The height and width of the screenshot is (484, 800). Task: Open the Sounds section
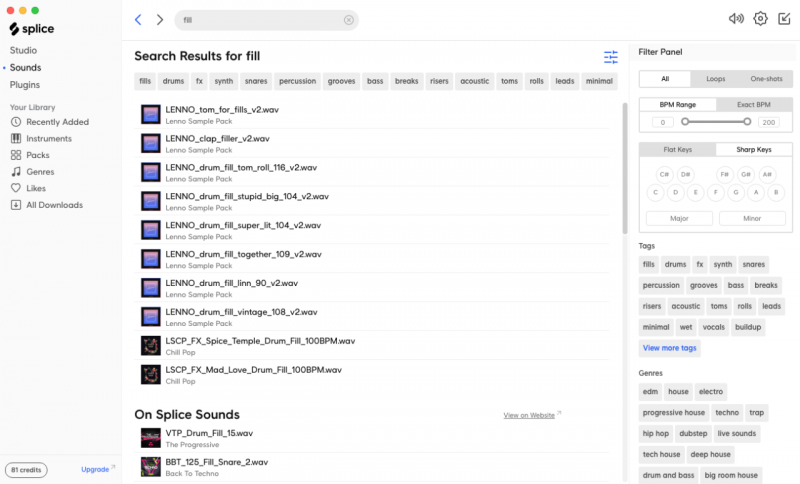point(25,67)
